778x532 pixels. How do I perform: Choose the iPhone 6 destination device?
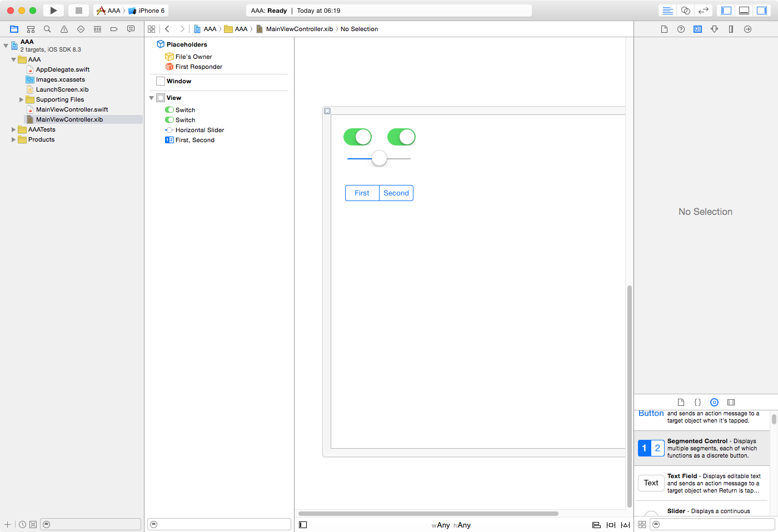pos(147,11)
